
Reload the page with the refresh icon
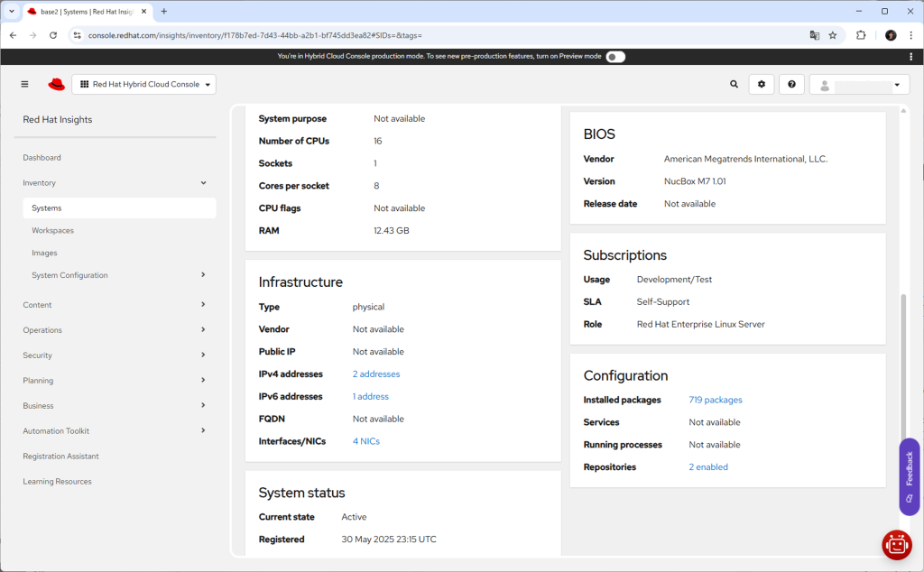pyautogui.click(x=53, y=35)
